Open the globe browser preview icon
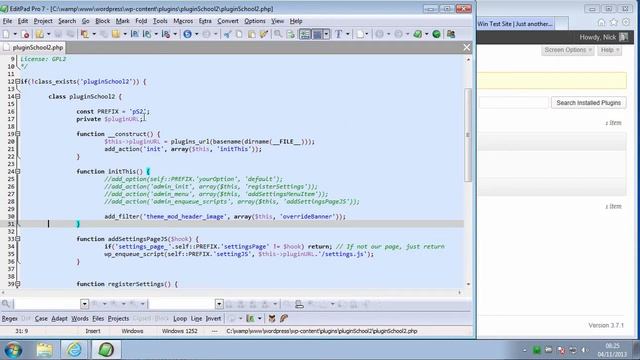Screen dimensions: 640x360 [x=187, y=34]
